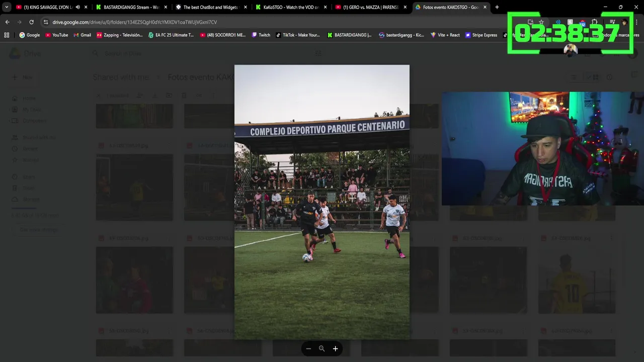
Task: Mute the KING SAVAGGE tab audio
Action: pos(77,7)
